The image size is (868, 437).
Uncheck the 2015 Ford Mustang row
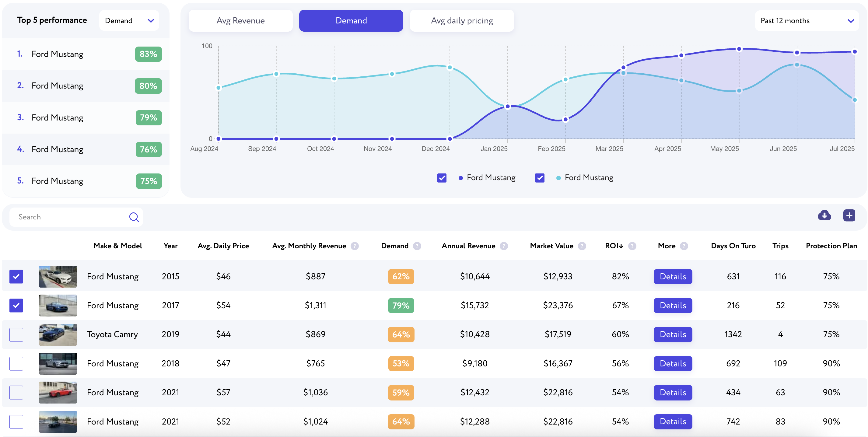[x=16, y=277]
